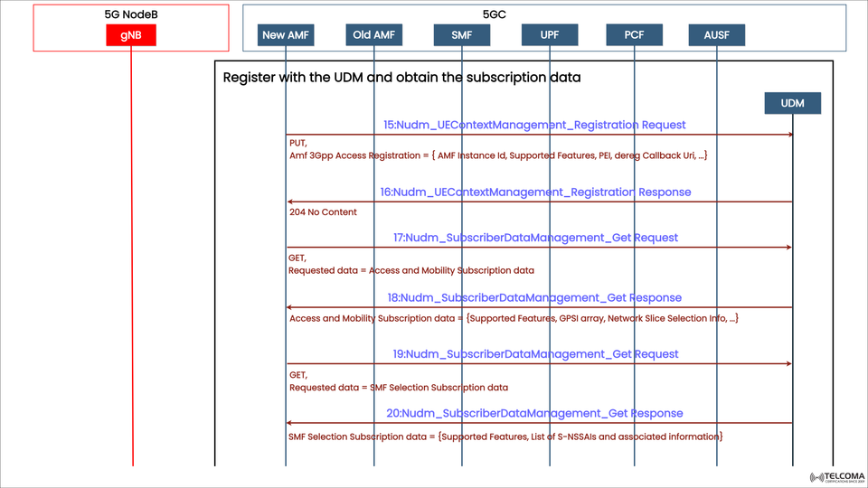Click the UDM node box
The image size is (868, 488).
(793, 103)
